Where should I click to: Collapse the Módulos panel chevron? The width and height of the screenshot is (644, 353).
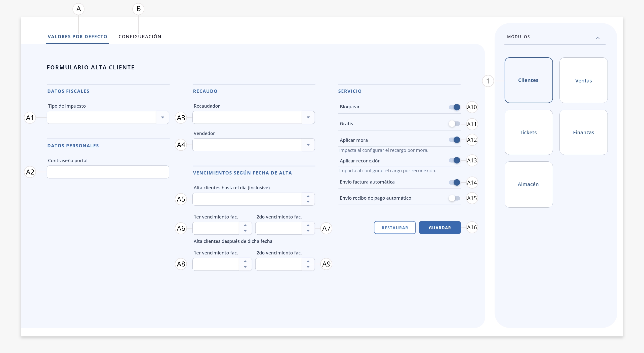[x=598, y=38]
